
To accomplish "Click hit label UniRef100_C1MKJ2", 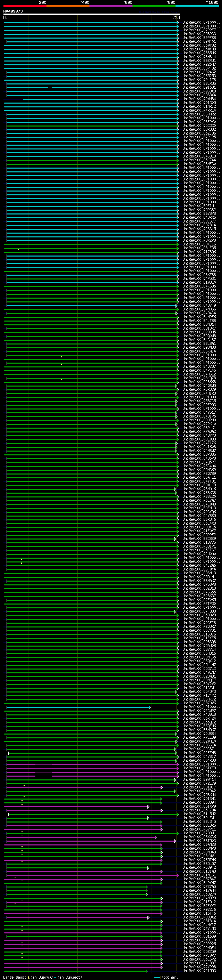I will click(199, 106).
